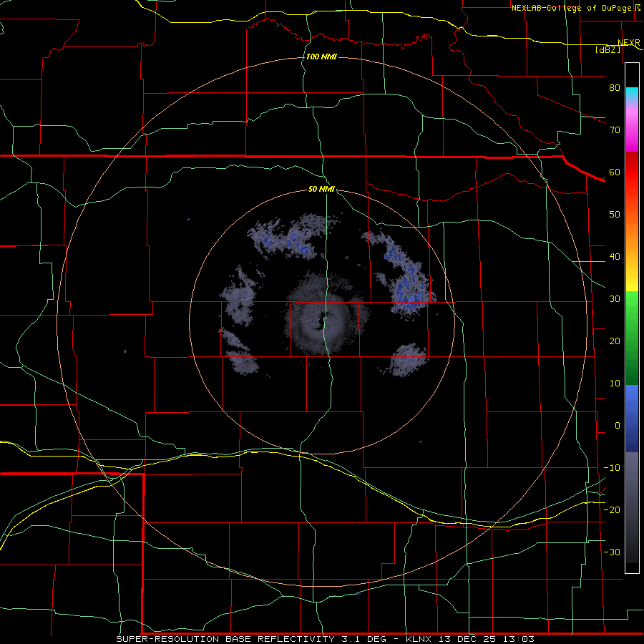The width and height of the screenshot is (644, 644).
Task: Click the 60 dBZ scale value
Action: pyautogui.click(x=615, y=172)
